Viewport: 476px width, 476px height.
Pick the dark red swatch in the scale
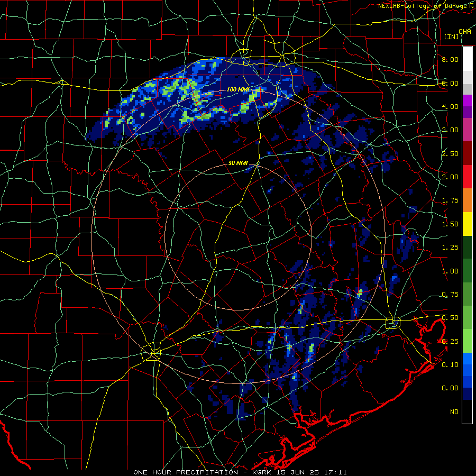click(467, 153)
